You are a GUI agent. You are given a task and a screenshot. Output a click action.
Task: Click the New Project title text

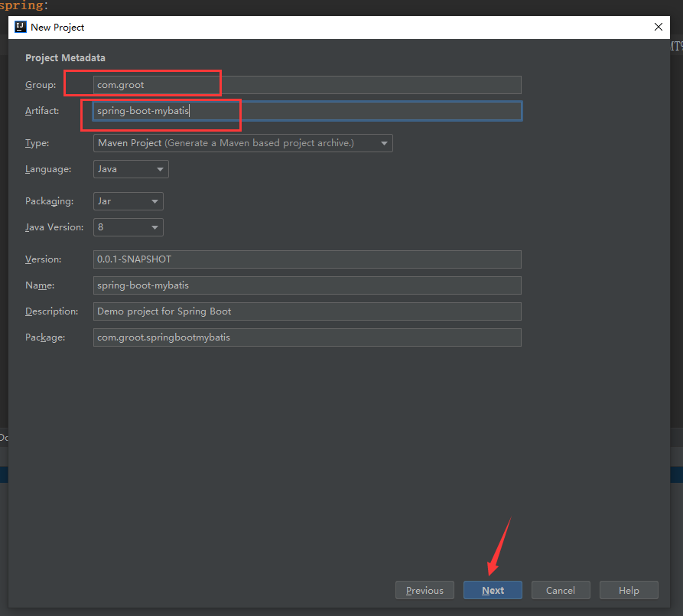(57, 27)
